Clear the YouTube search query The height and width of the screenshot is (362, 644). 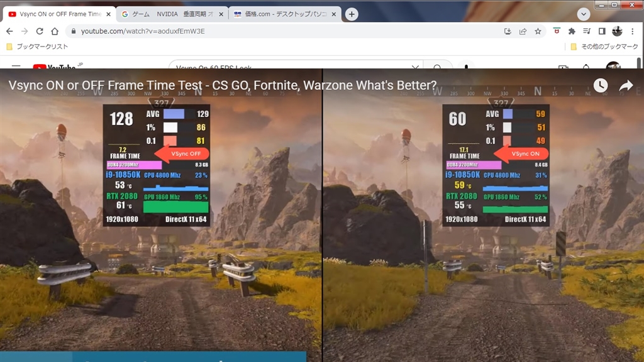click(415, 67)
